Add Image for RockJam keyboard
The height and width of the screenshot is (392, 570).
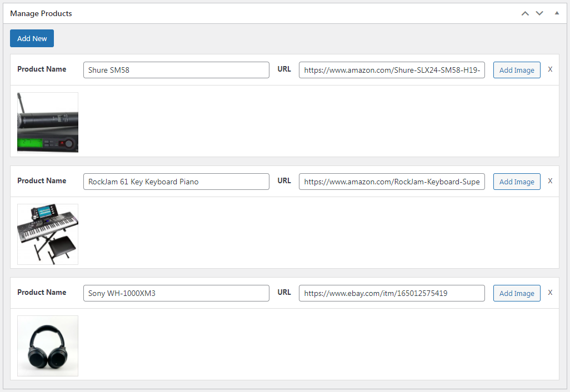tap(517, 182)
